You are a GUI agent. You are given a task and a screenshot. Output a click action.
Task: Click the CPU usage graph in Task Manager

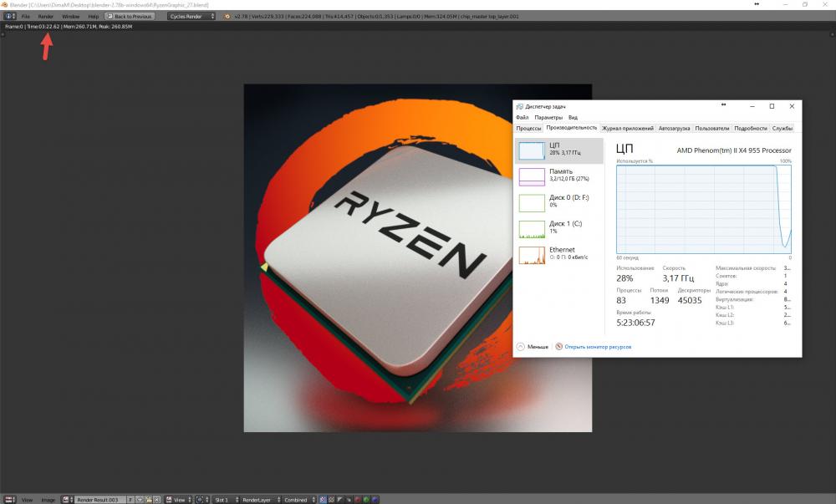704,210
